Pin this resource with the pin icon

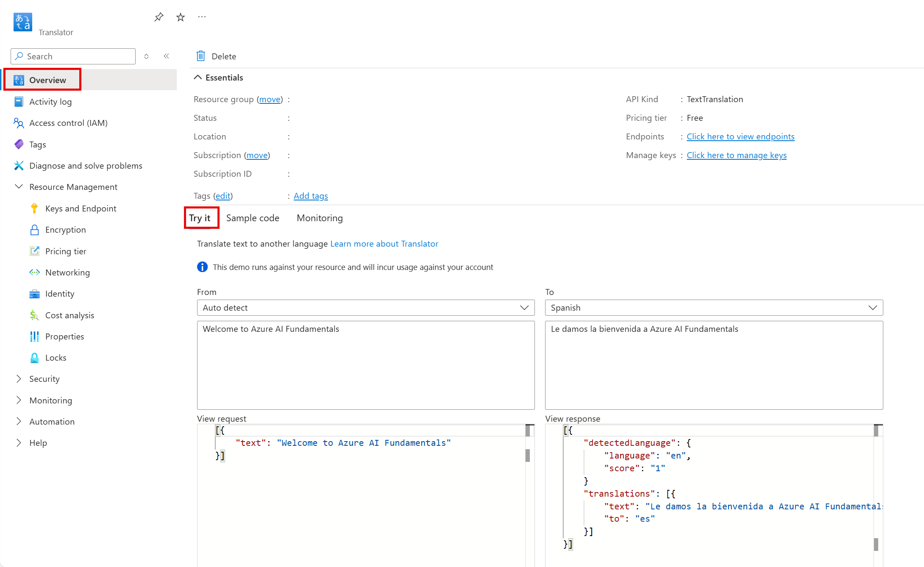click(159, 17)
